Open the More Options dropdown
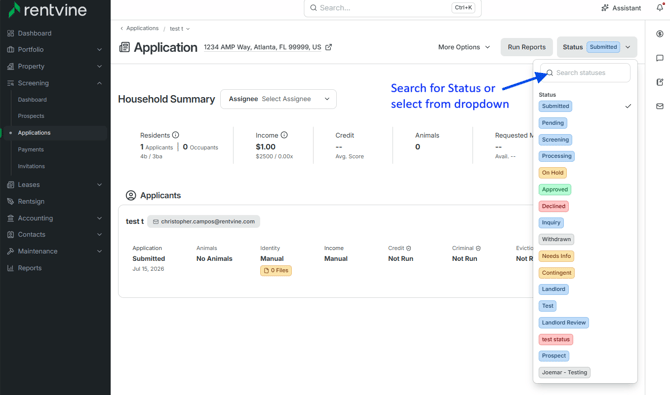The width and height of the screenshot is (670, 395). [x=464, y=47]
